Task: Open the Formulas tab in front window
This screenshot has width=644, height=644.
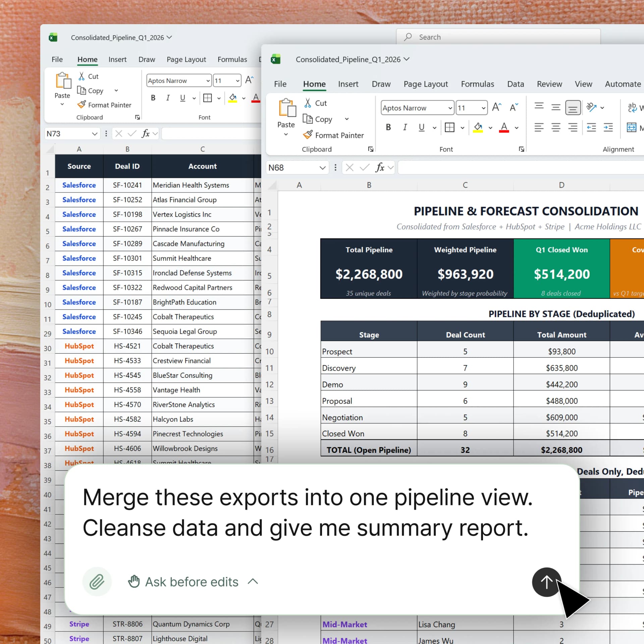Action: 477,84
